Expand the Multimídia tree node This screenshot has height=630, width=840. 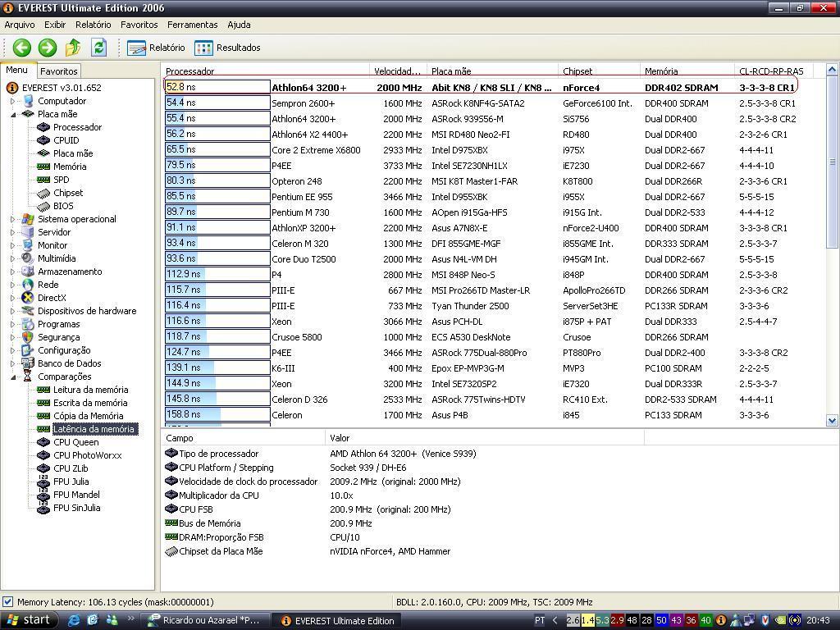pos(13,258)
